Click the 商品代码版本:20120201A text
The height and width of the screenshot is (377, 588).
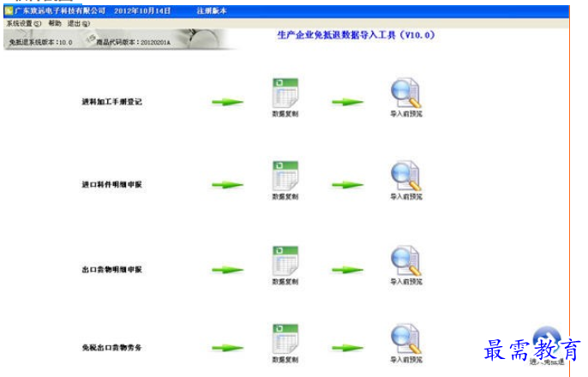133,42
